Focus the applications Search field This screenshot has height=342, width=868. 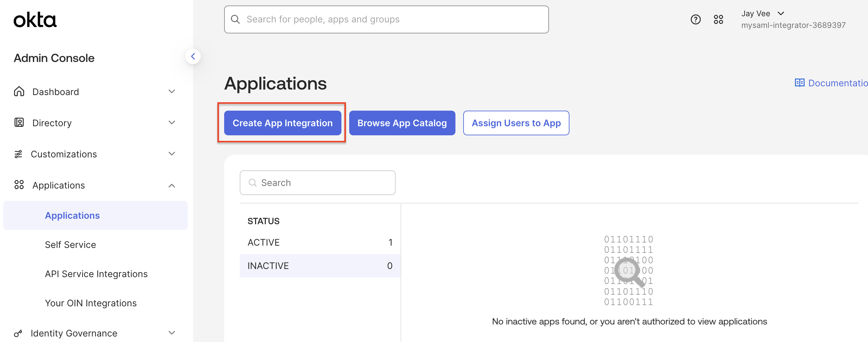(x=318, y=183)
